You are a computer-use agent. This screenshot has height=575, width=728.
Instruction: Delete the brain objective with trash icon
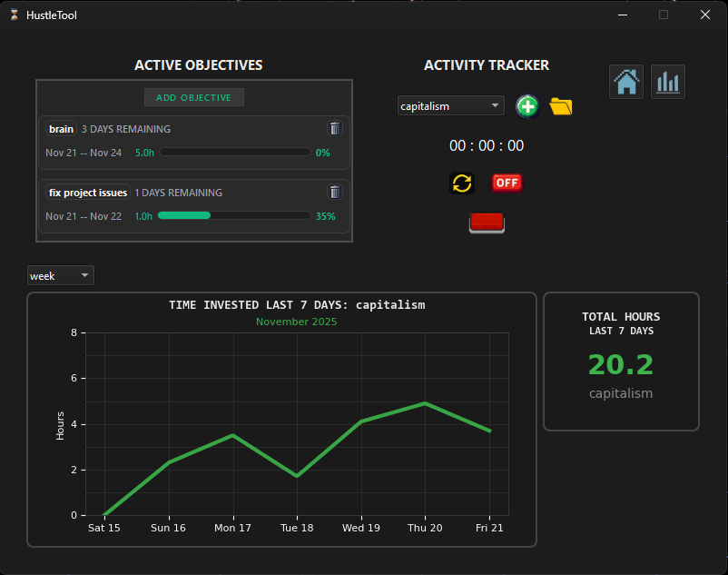click(x=335, y=128)
